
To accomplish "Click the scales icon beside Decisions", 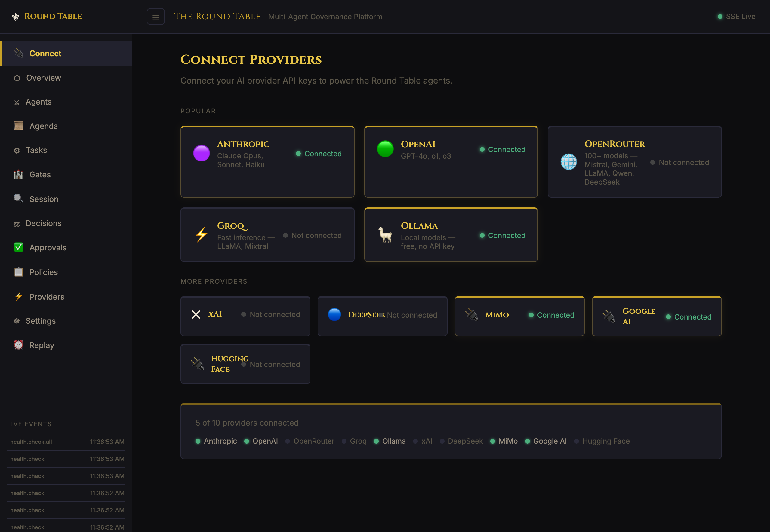I will 17,224.
